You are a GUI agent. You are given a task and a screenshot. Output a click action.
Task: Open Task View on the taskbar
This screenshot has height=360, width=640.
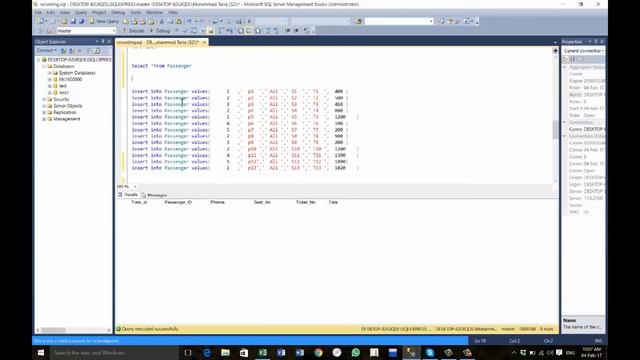point(188,353)
